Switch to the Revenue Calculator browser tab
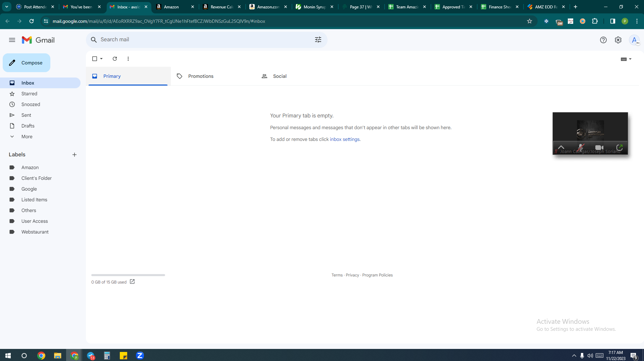This screenshot has width=644, height=361. tap(222, 7)
